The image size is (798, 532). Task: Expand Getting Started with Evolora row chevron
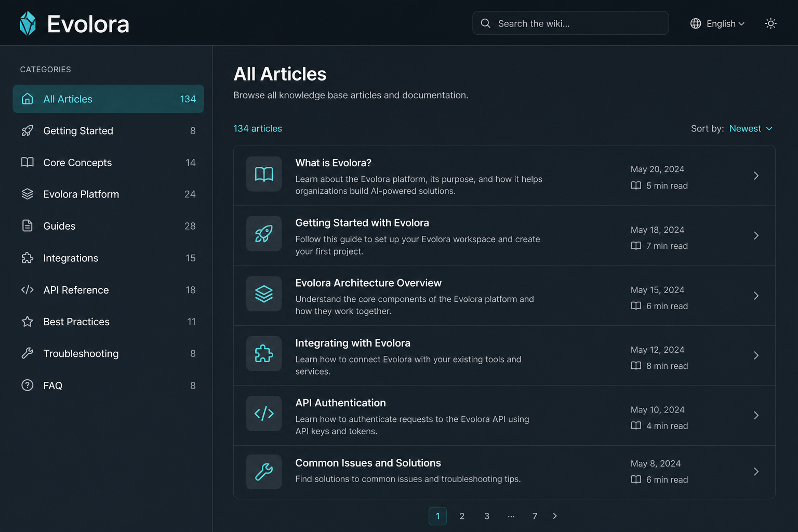756,235
